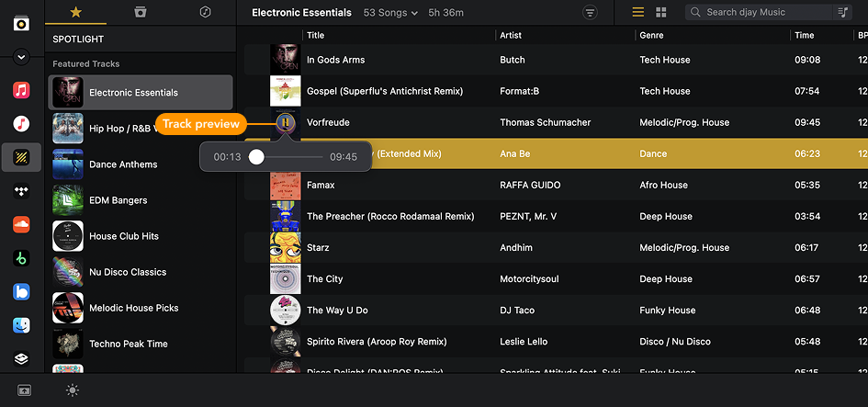Switch to the music note badge tab
Screen dimensions: 868x407
tap(206, 12)
